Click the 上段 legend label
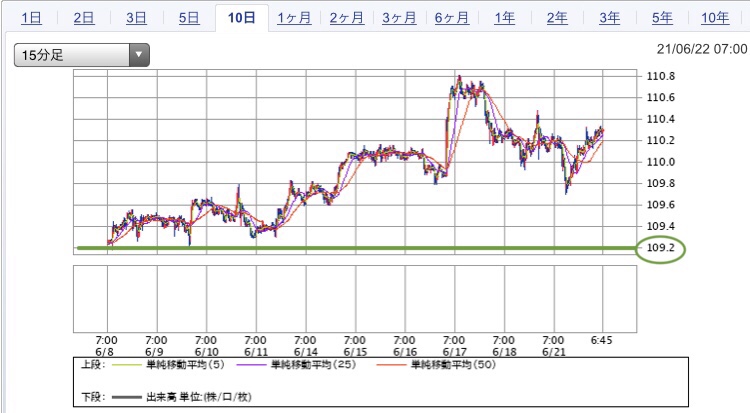 pyautogui.click(x=93, y=365)
